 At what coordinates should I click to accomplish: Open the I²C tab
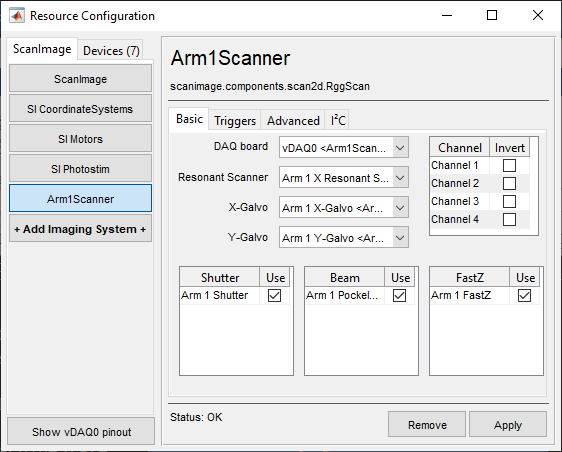[338, 121]
